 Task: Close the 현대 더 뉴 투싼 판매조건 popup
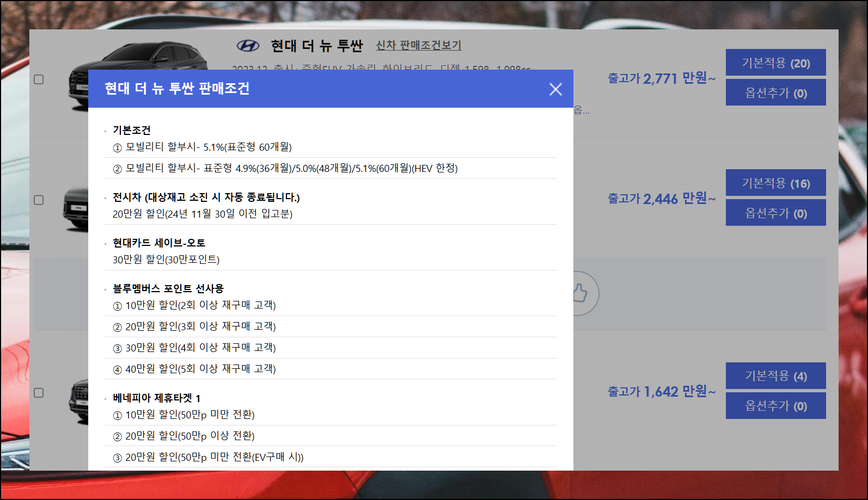(x=555, y=89)
